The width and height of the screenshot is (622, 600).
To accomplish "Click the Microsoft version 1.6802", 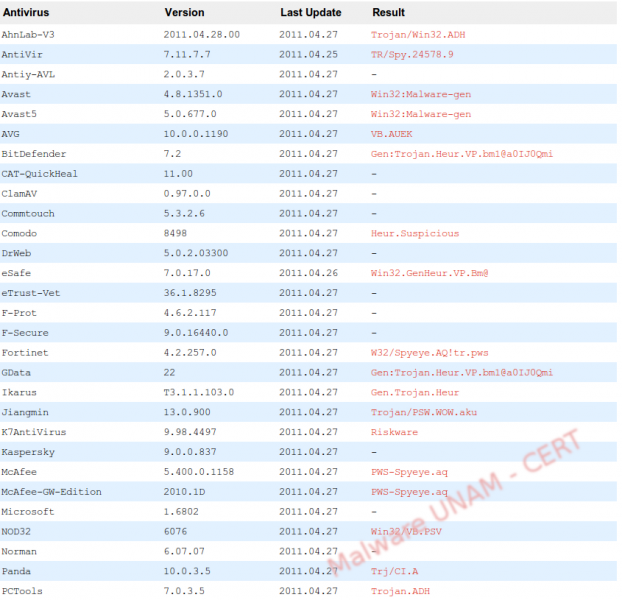I will click(x=181, y=512).
